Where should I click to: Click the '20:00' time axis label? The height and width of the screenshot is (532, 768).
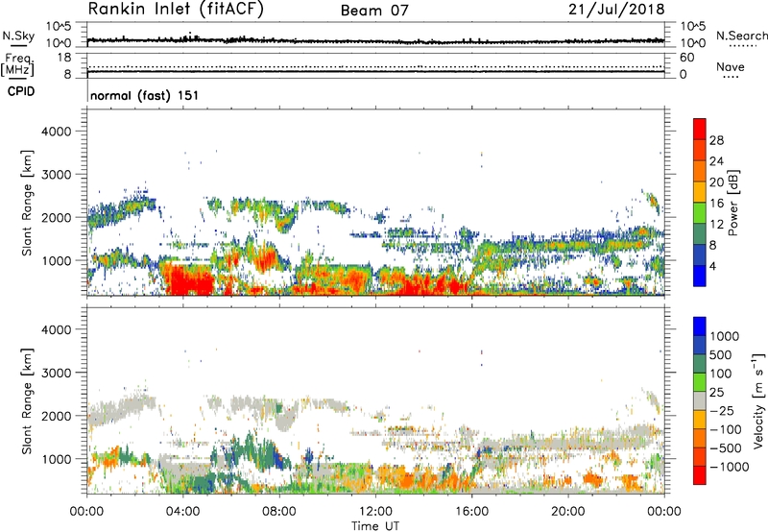pos(567,512)
